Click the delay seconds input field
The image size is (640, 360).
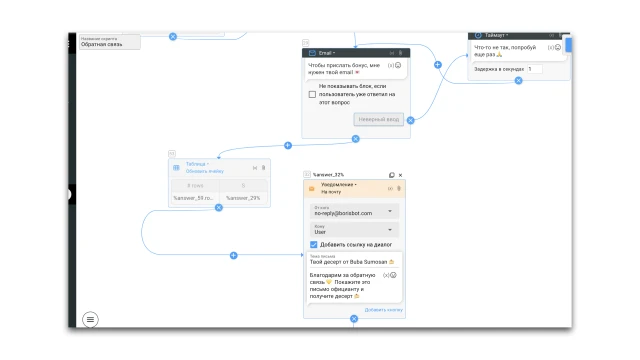tap(535, 69)
